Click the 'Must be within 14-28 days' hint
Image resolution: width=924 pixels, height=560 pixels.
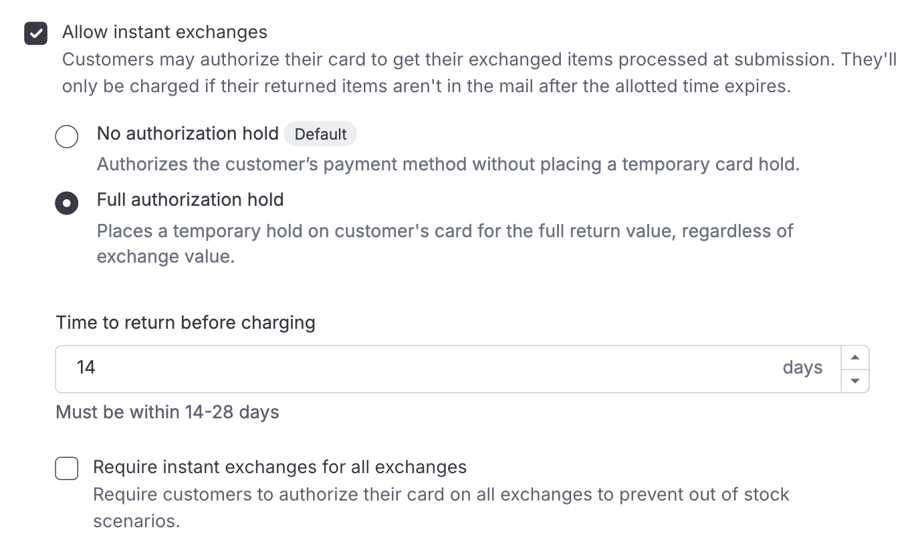(167, 412)
